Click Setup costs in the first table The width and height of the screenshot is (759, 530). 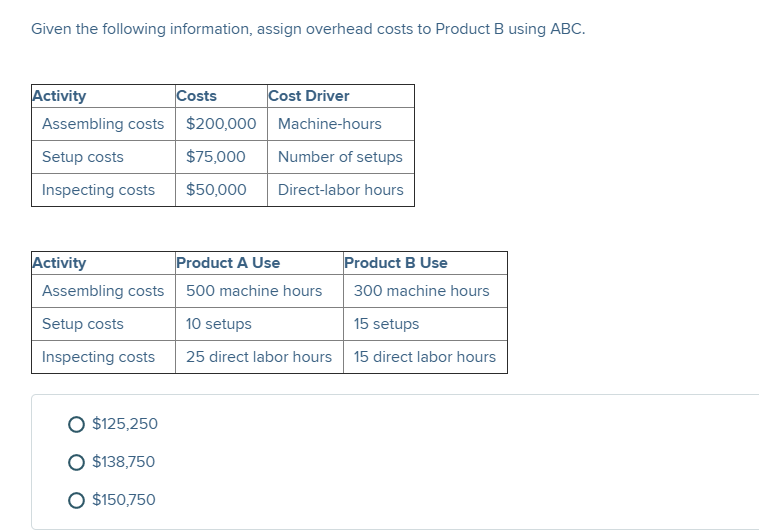pos(103,157)
